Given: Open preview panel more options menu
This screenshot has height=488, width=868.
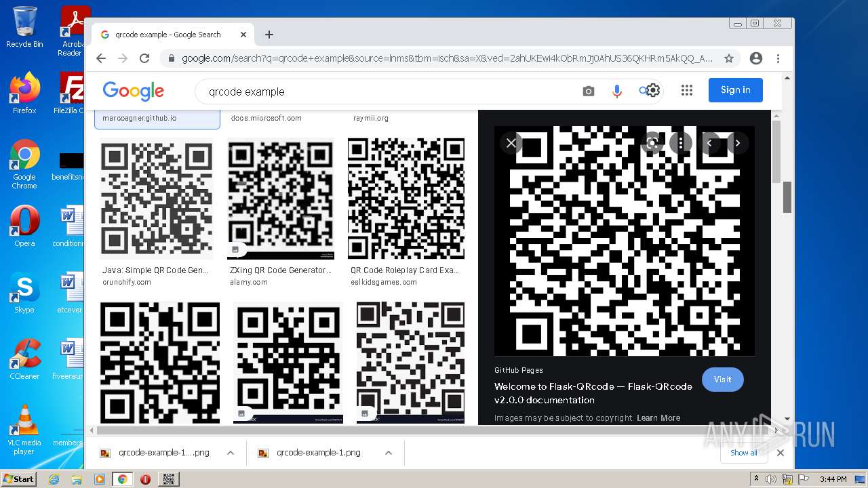Looking at the screenshot, I should (x=681, y=142).
